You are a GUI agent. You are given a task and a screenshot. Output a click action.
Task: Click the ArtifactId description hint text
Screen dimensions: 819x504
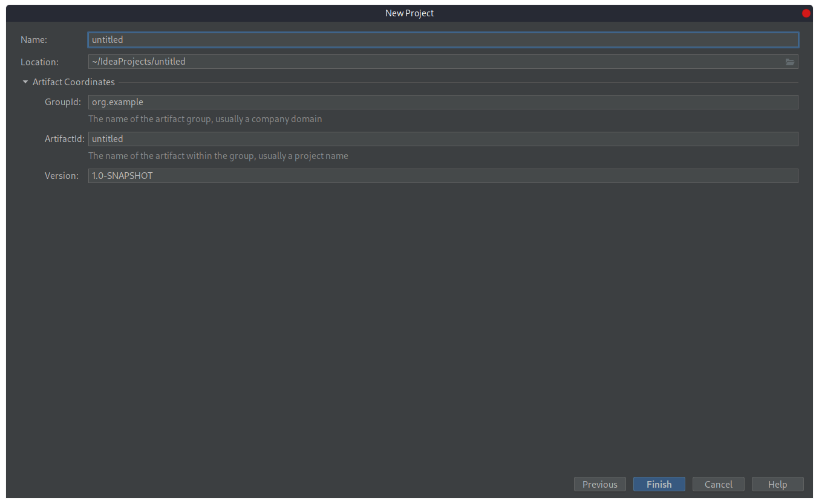point(218,155)
